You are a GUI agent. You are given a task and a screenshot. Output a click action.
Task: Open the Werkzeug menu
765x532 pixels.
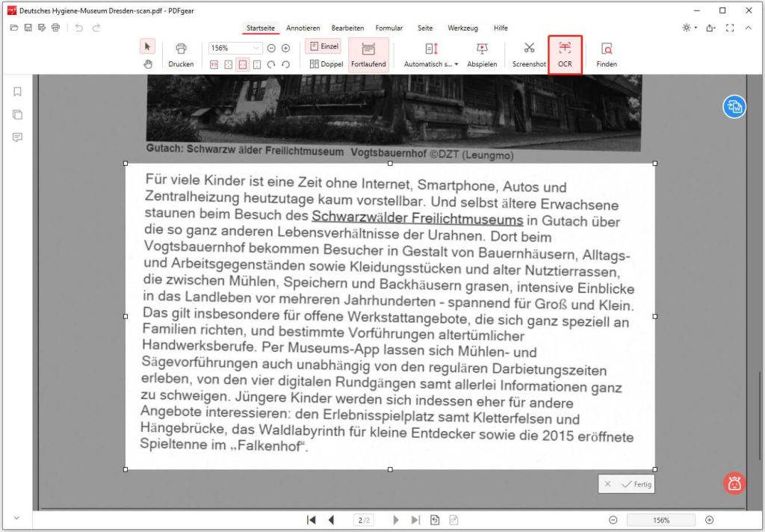[463, 28]
